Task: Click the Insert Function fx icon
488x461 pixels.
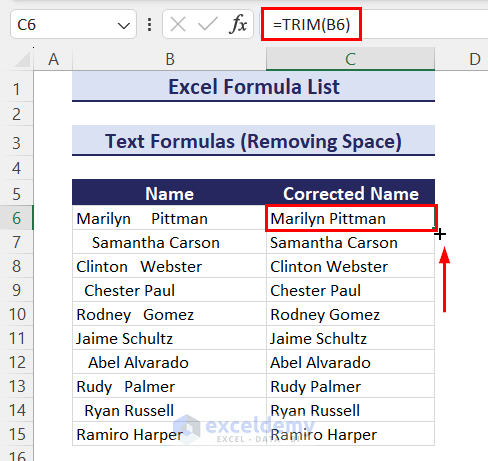Action: pyautogui.click(x=238, y=24)
